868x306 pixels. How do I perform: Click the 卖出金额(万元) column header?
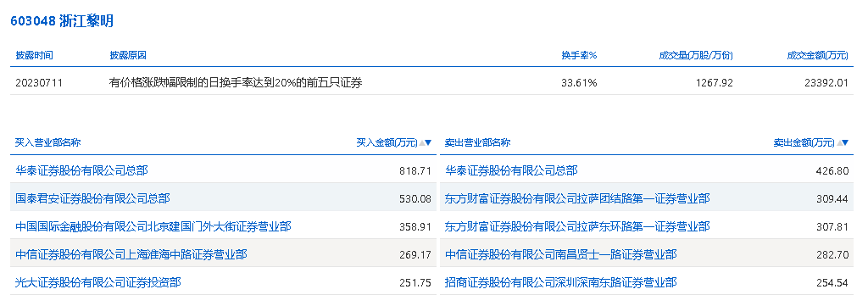pyautogui.click(x=804, y=142)
